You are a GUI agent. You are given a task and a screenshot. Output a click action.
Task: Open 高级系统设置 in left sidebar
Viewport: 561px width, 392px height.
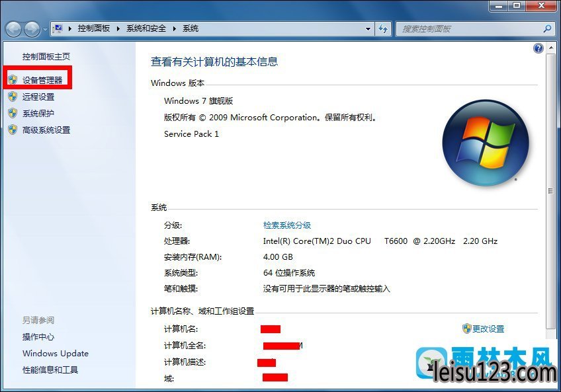46,130
